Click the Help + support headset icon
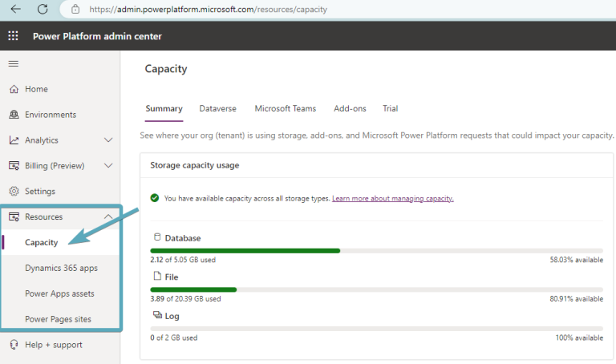This screenshot has height=364, width=616. pos(14,345)
